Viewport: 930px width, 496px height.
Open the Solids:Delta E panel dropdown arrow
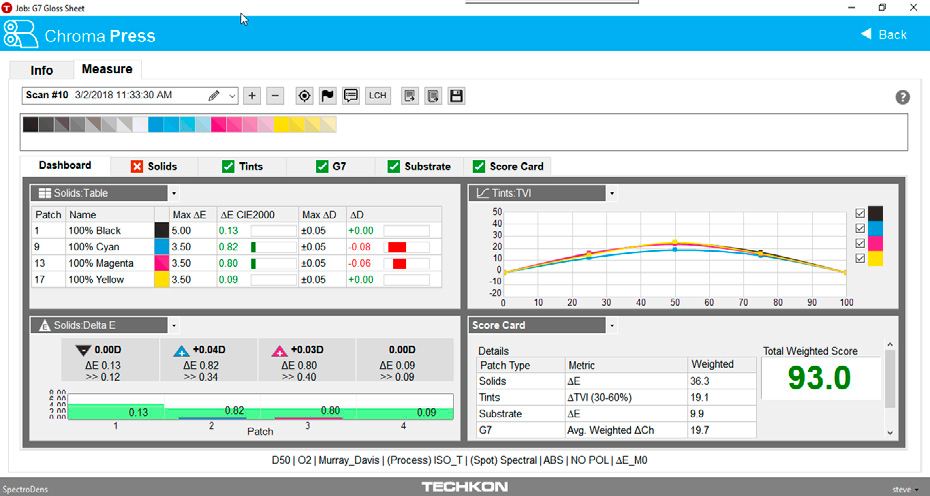pyautogui.click(x=174, y=325)
